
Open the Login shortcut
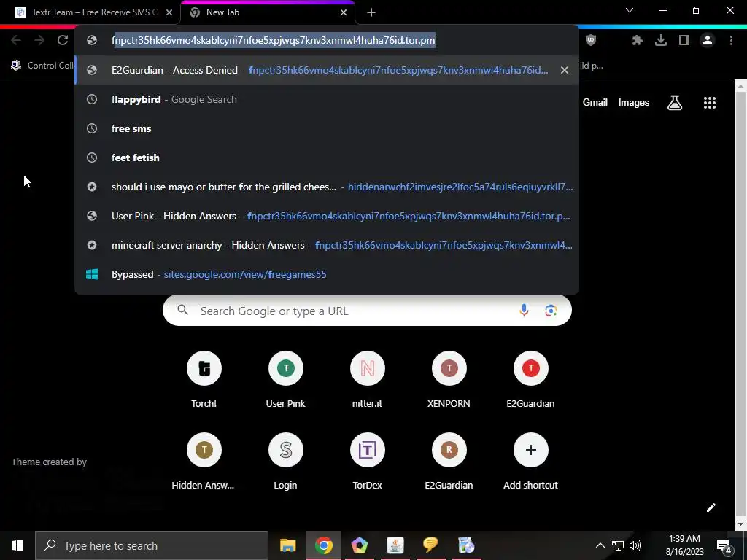[285, 461]
